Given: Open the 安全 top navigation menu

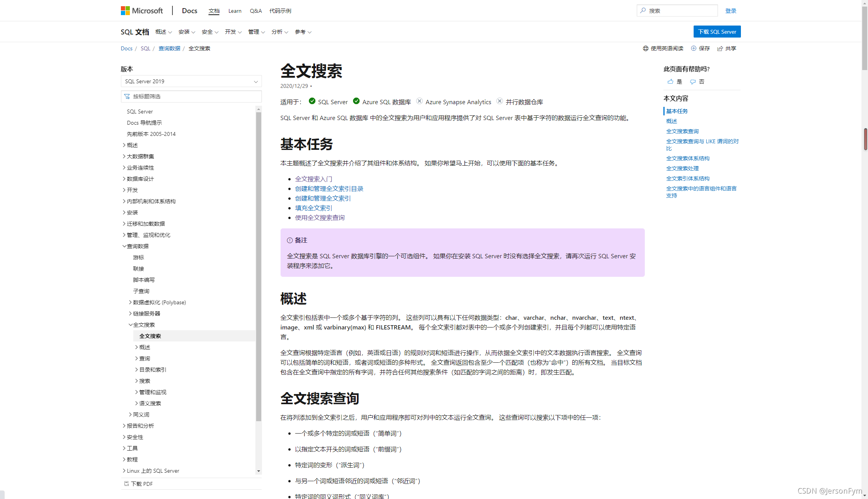Looking at the screenshot, I should [x=210, y=32].
